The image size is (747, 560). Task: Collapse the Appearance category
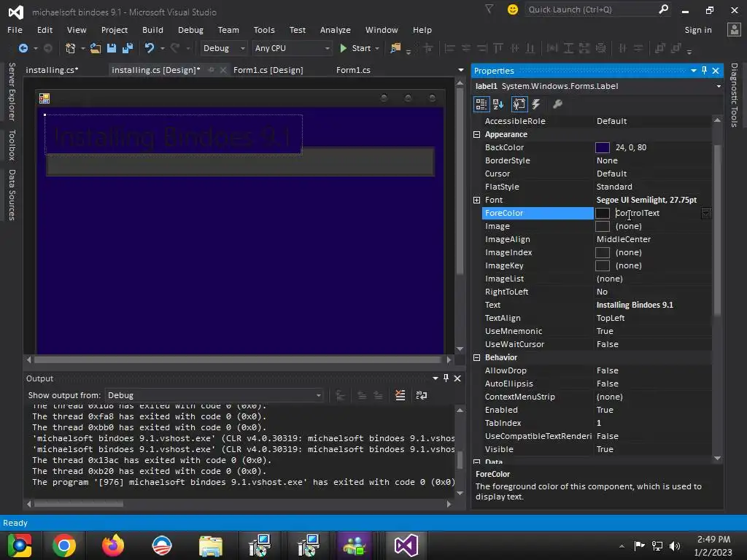[x=476, y=134]
